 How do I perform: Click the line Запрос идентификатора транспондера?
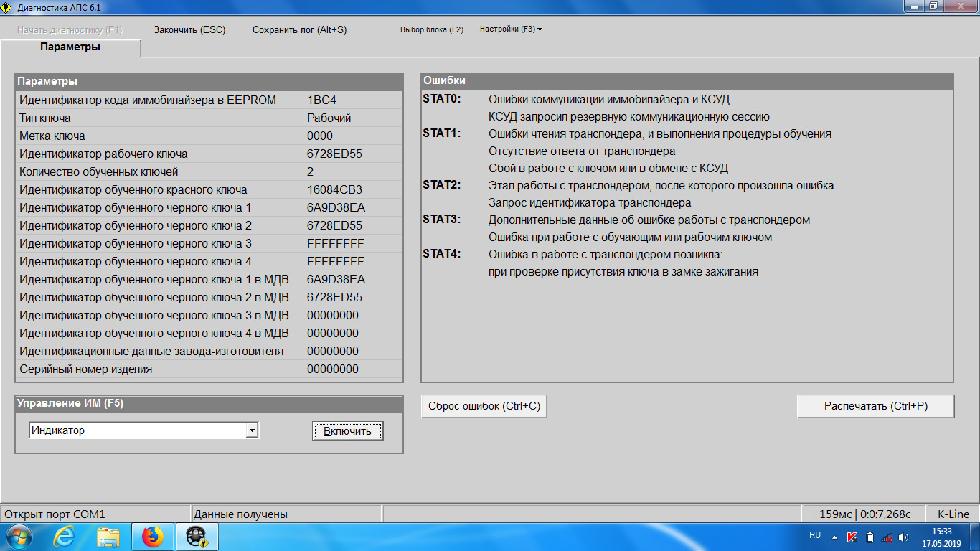(590, 202)
